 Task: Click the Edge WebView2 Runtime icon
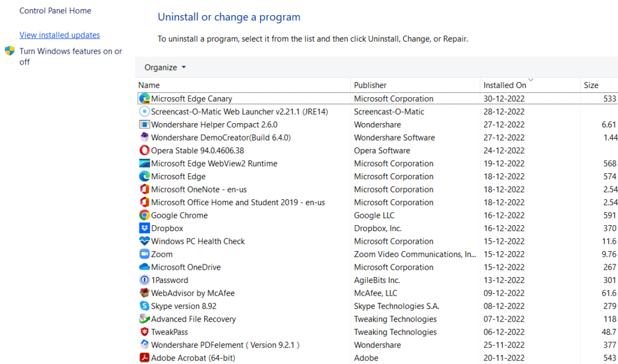pyautogui.click(x=145, y=163)
